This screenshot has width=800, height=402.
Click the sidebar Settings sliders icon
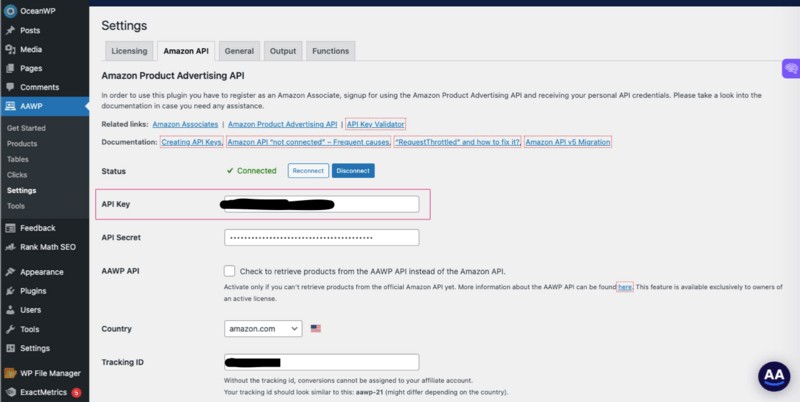coord(10,348)
